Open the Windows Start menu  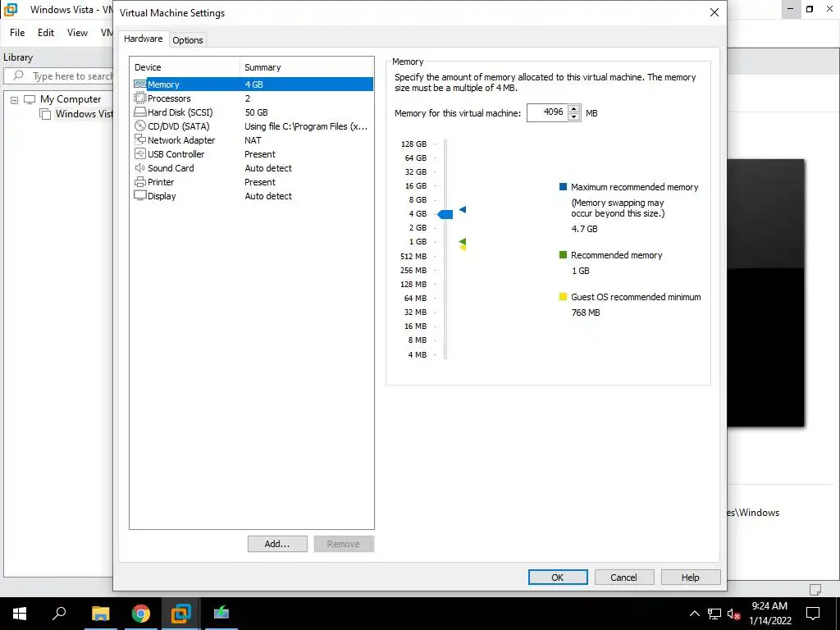tap(20, 614)
